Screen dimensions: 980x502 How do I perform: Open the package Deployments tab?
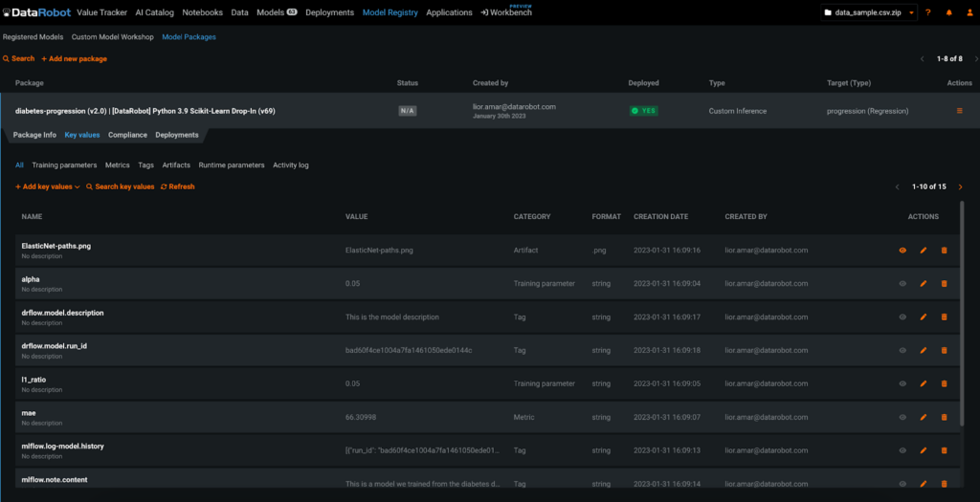177,135
